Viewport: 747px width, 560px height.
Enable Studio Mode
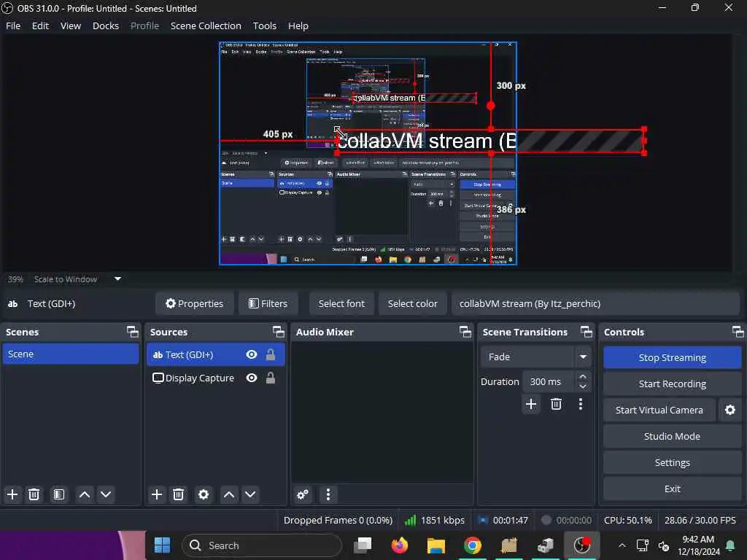[672, 436]
